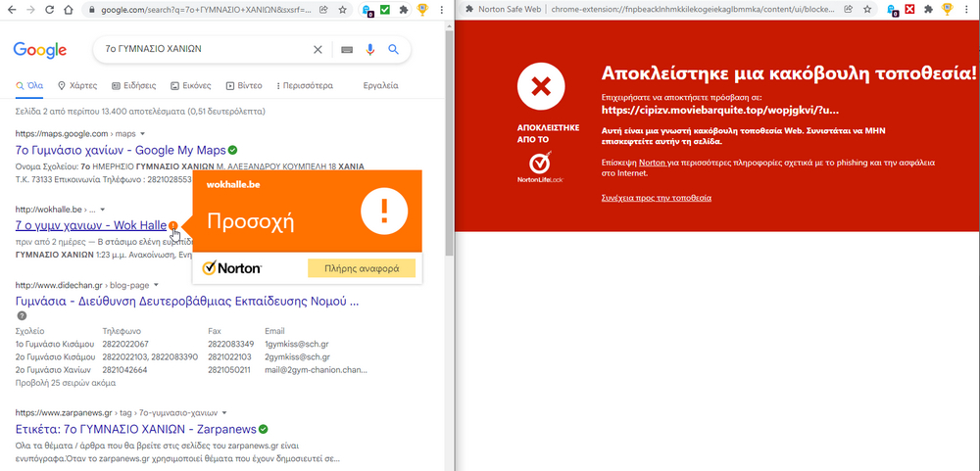Screen dimensions: 980x471
Task: Click the left window's address bar URL
Action: pos(206,10)
